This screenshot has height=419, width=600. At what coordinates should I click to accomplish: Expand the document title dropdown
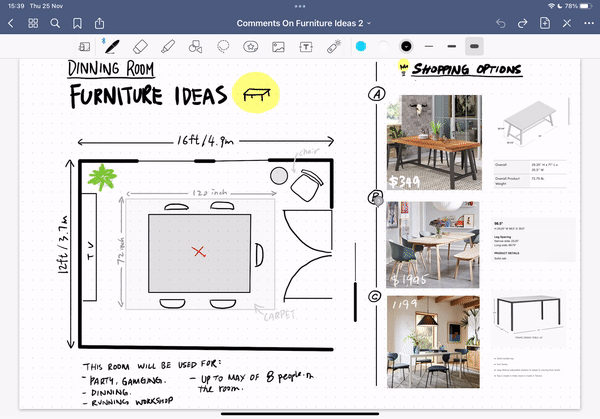pos(369,22)
